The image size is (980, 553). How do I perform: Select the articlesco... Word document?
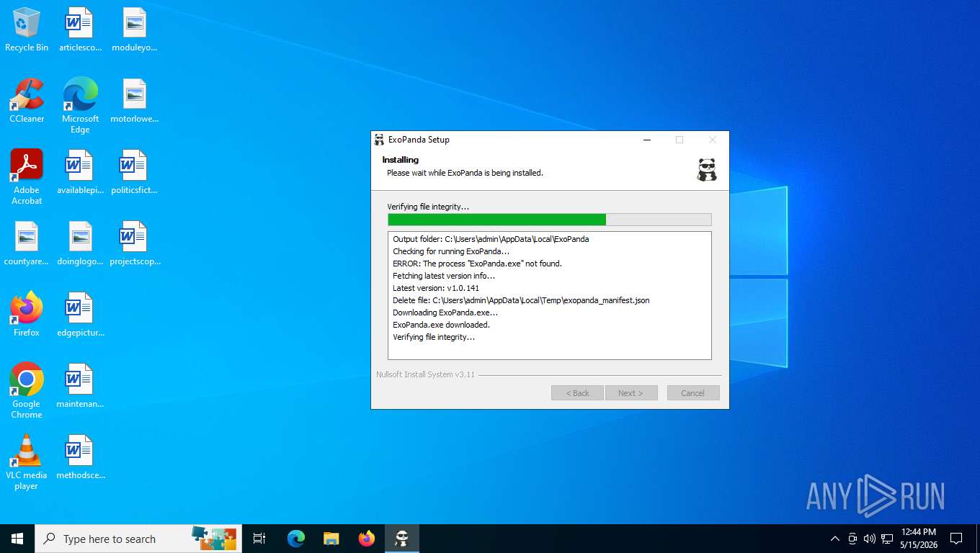point(80,30)
